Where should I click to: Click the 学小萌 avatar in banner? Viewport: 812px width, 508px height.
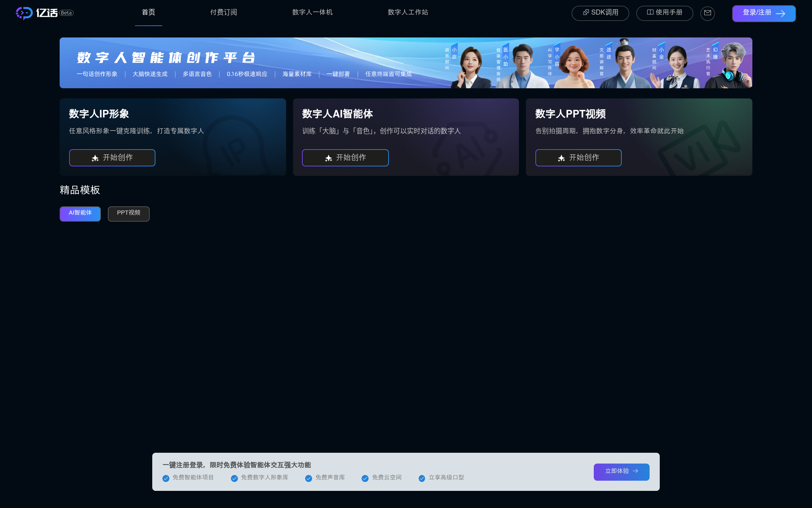[574, 67]
